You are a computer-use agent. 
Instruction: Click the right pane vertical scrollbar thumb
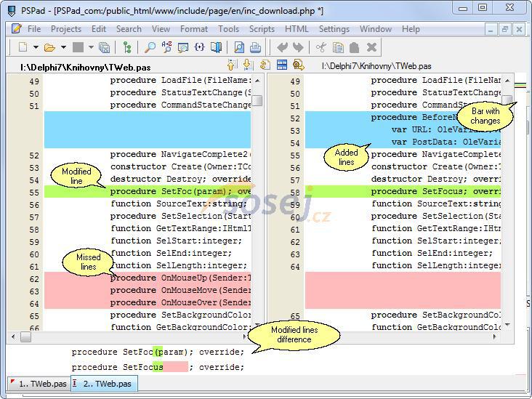coord(507,100)
